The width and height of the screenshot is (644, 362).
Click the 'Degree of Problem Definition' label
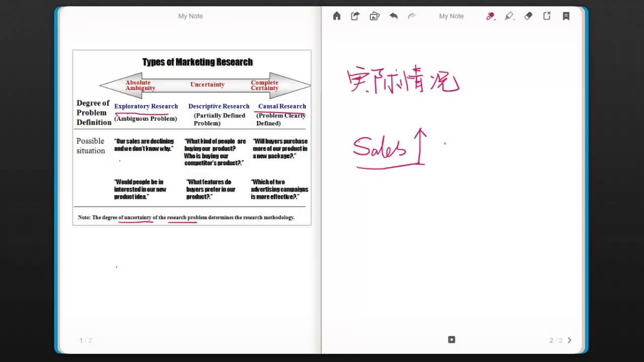tap(94, 113)
